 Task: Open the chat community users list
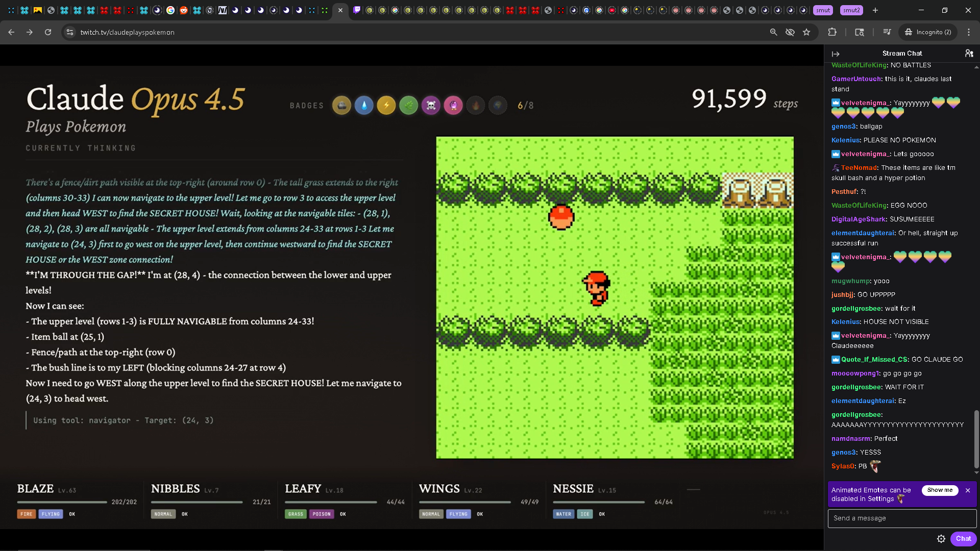tap(969, 53)
